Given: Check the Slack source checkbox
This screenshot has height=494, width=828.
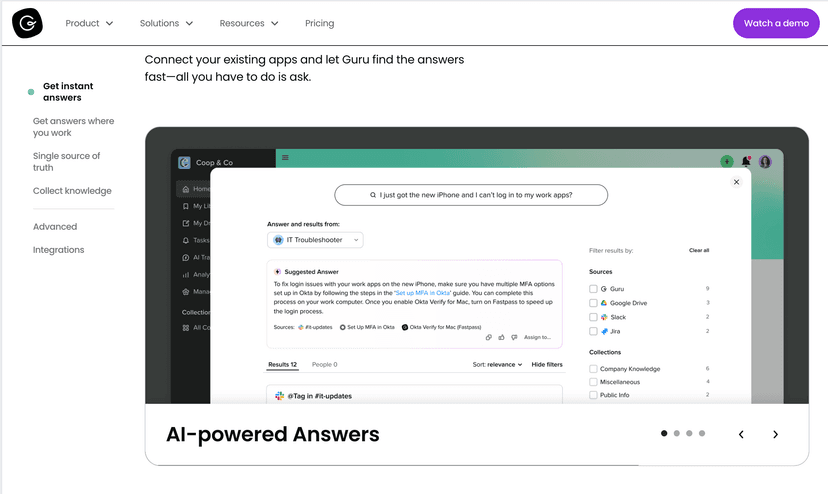Looking at the screenshot, I should point(593,317).
